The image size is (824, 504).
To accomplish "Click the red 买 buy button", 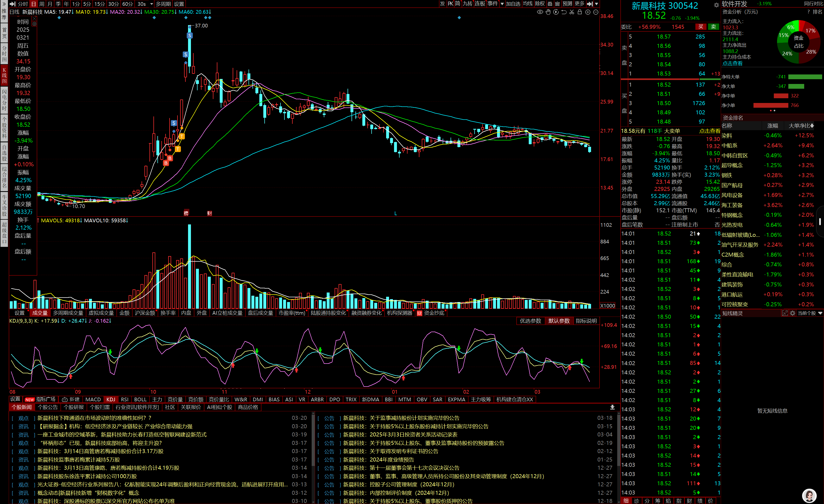I will (x=701, y=27).
